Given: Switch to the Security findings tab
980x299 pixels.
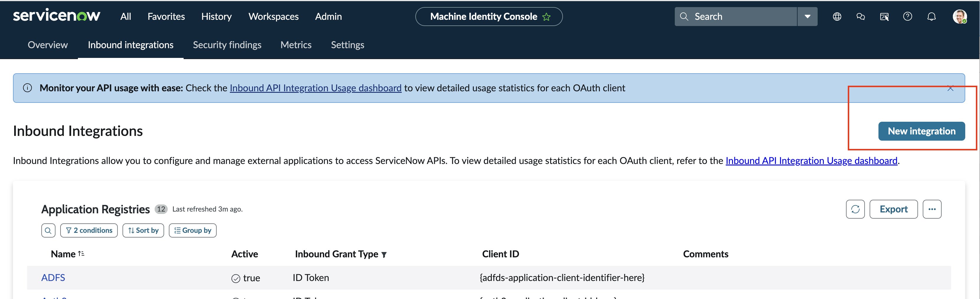Looking at the screenshot, I should 227,45.
